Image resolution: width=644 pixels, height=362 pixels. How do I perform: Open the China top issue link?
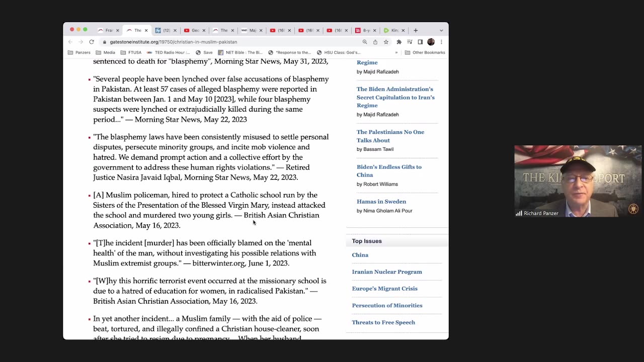click(x=360, y=255)
